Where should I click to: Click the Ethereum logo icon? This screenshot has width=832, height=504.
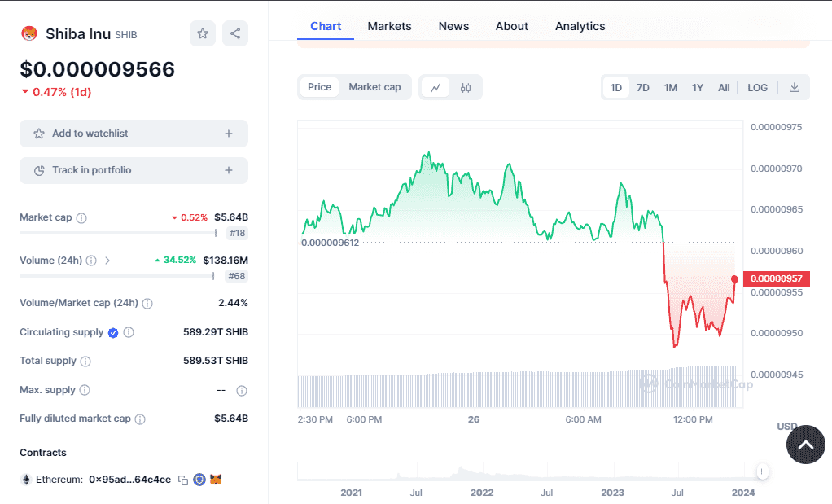(x=25, y=480)
